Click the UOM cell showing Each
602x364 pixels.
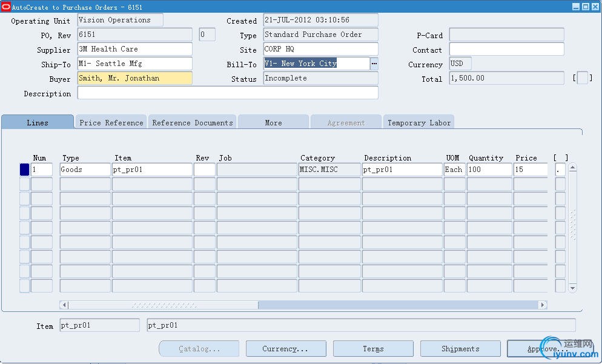coord(455,170)
